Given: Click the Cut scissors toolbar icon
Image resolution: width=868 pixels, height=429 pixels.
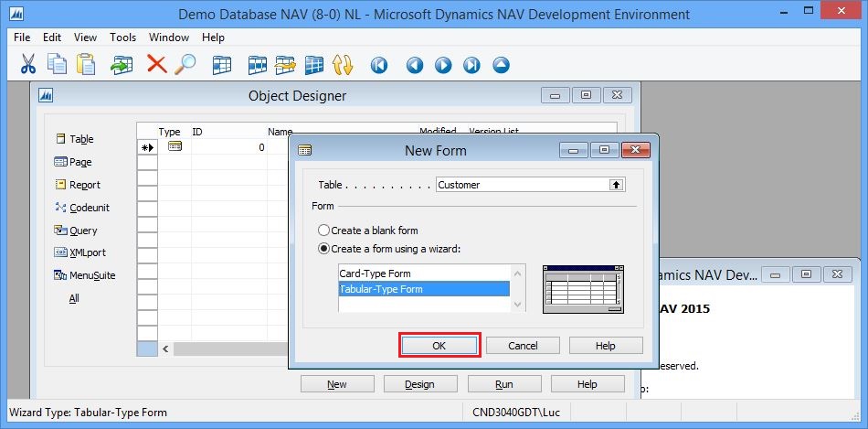Looking at the screenshot, I should [x=27, y=64].
